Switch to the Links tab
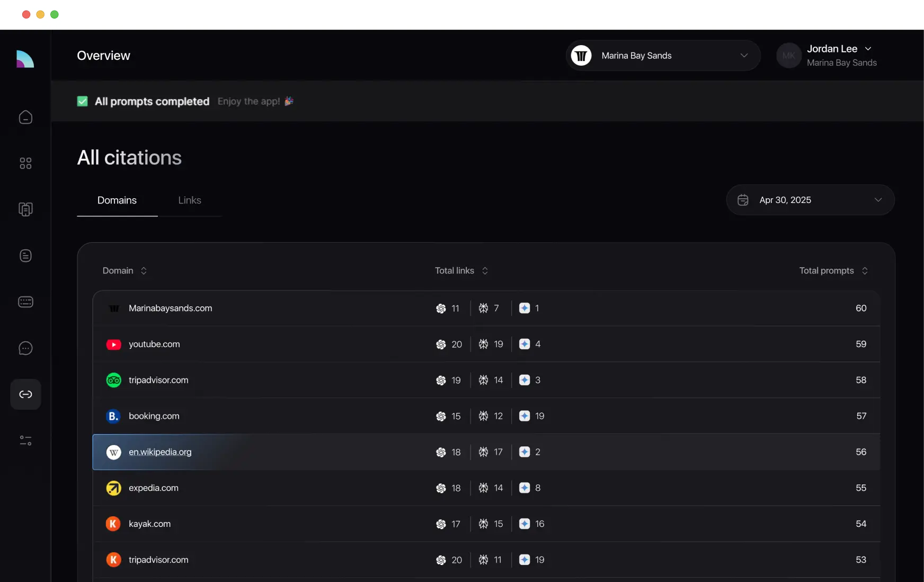924x582 pixels. [x=190, y=200]
